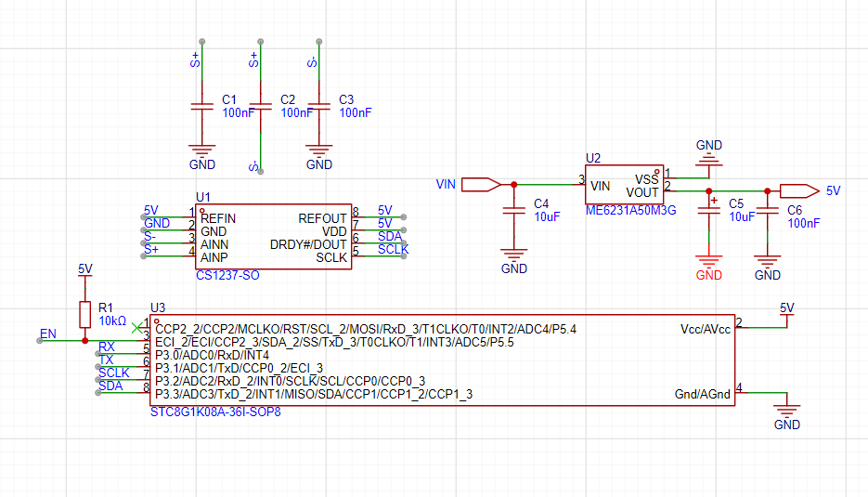
Task: Click SCLK net label left of U3
Action: 113,373
